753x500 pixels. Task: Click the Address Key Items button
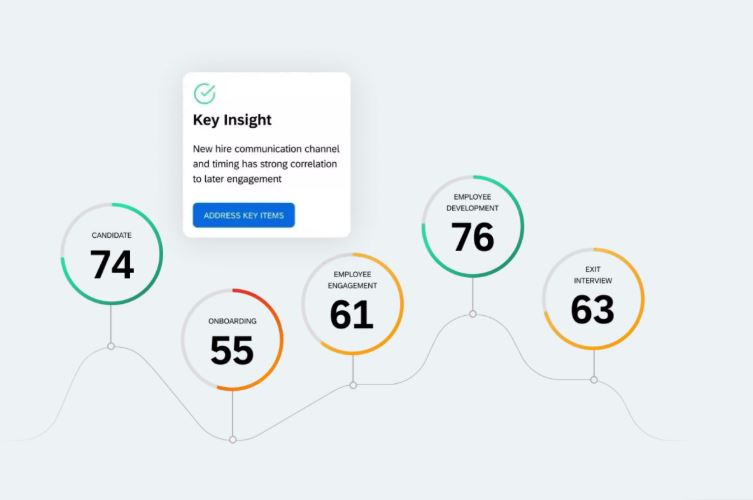[x=243, y=215]
